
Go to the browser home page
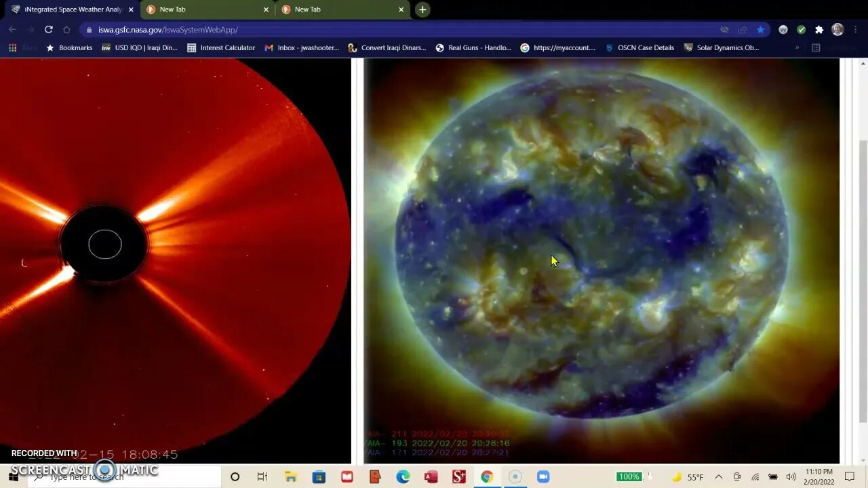pos(66,29)
